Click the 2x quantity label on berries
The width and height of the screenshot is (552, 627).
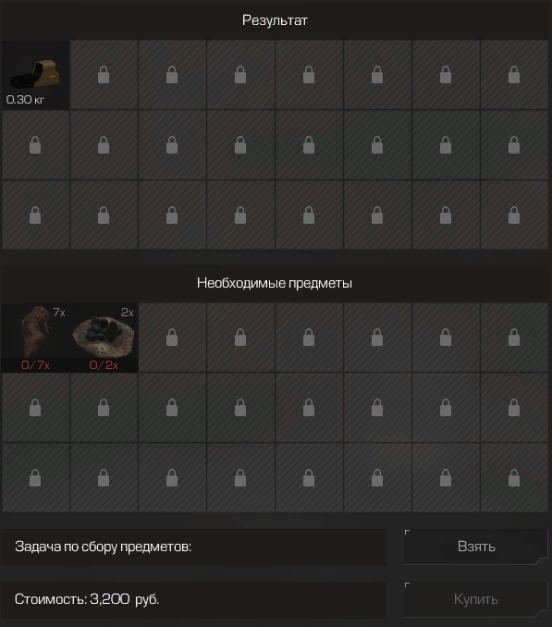pos(127,312)
